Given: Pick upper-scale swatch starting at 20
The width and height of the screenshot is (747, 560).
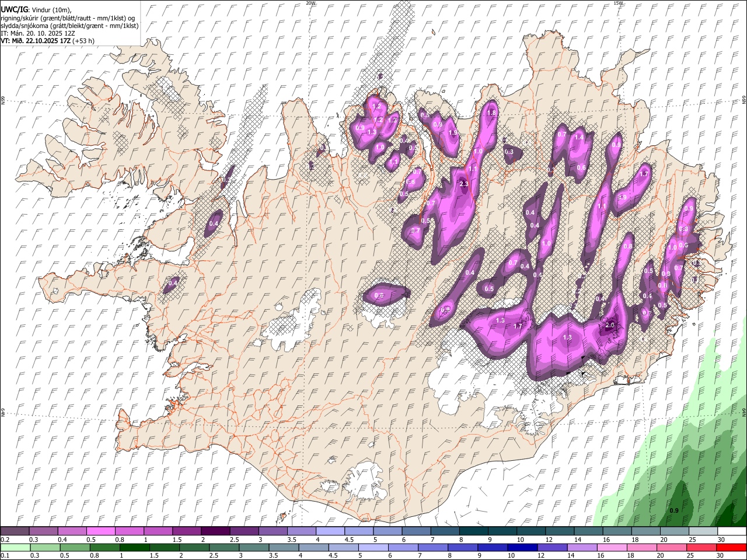Looking at the screenshot, I should [675, 531].
